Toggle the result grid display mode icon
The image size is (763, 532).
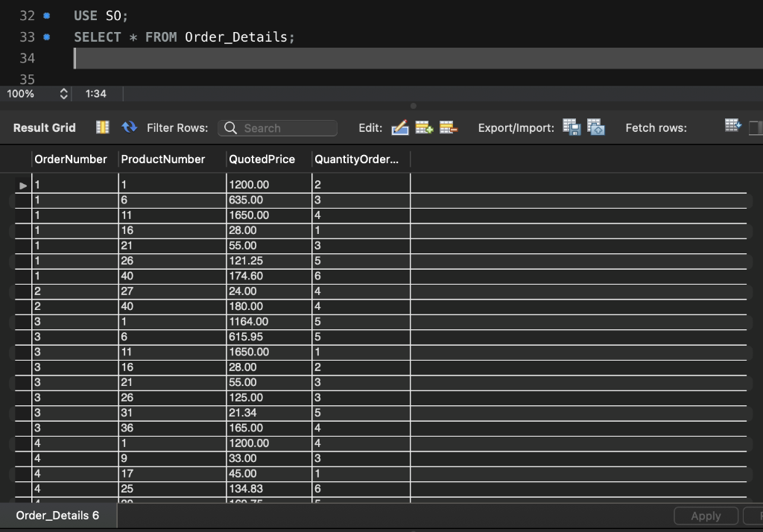104,127
